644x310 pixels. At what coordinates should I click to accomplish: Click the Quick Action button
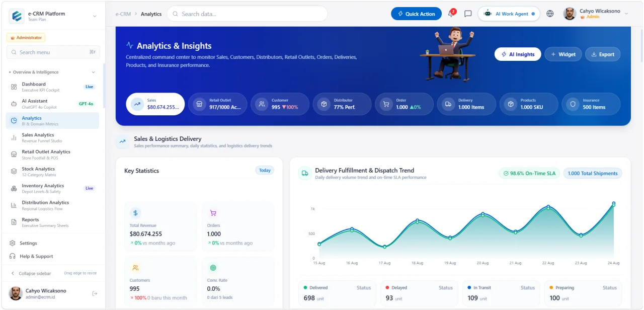416,14
